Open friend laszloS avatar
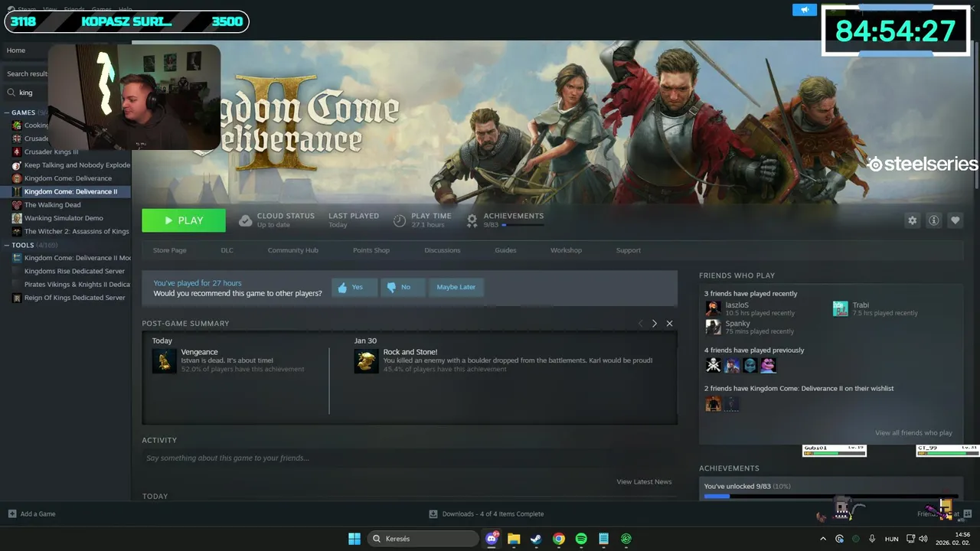The width and height of the screenshot is (980, 551). click(713, 308)
